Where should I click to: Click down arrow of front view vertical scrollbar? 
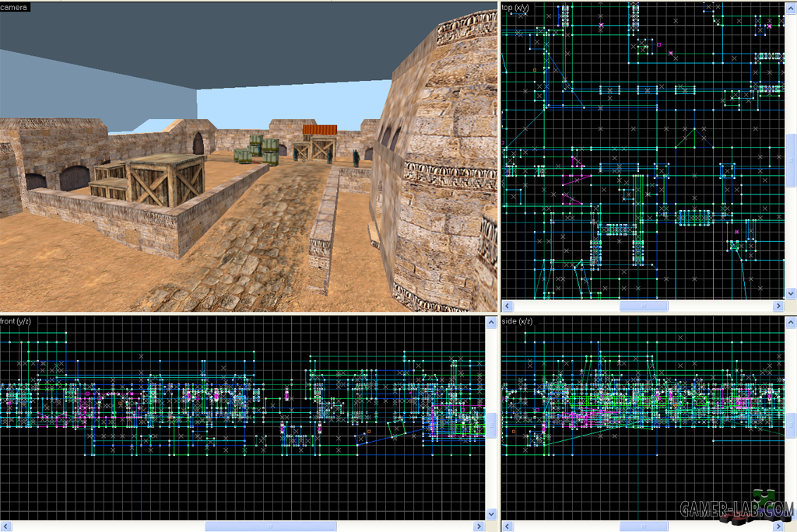491,514
